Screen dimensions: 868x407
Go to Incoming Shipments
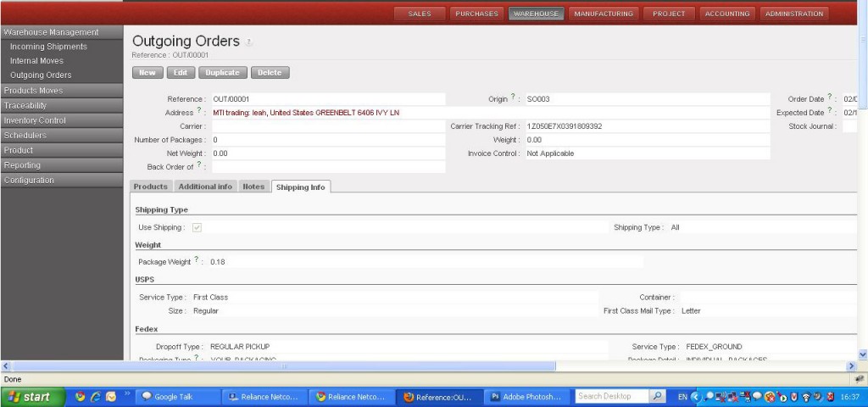pyautogui.click(x=48, y=47)
